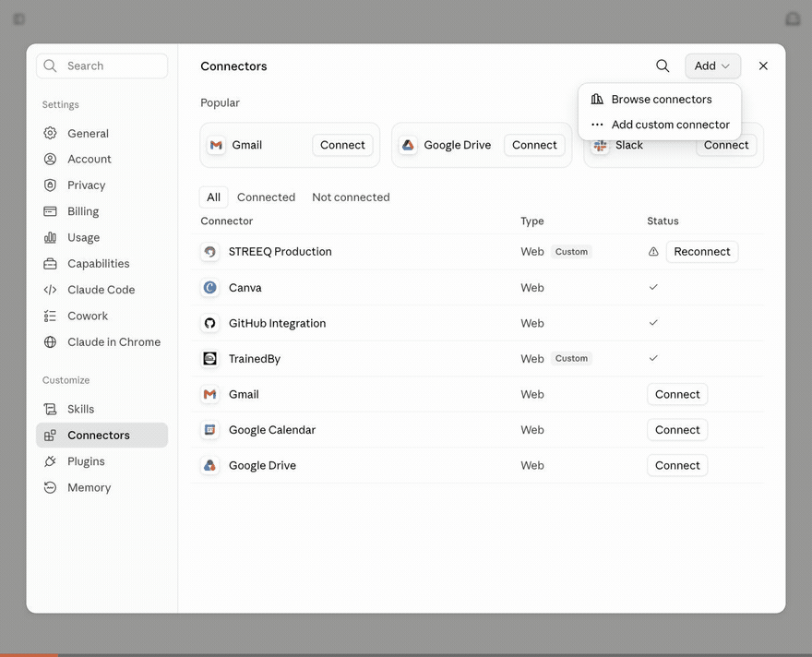The height and width of the screenshot is (657, 812).
Task: Select the Cowork checklist icon
Action: 50,316
